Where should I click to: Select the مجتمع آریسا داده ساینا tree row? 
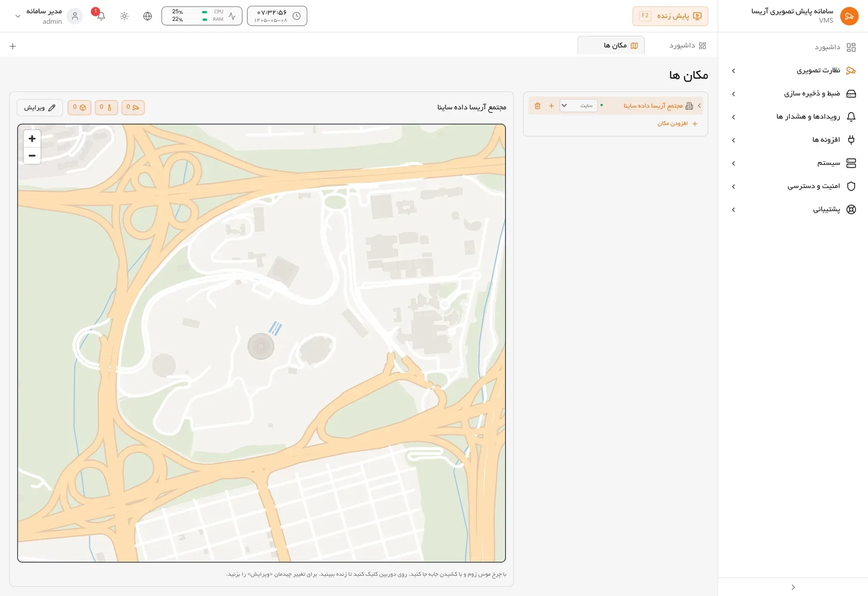tap(615, 106)
